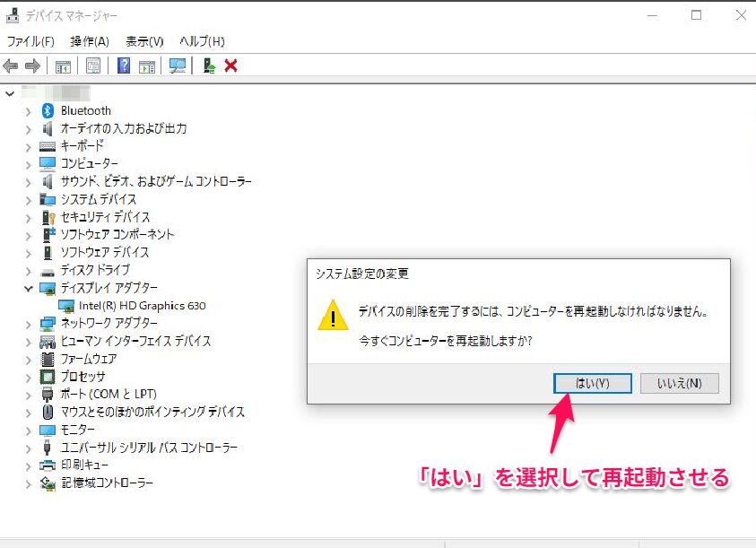Viewport: 756px width, 548px height.
Task: Click the プロセッサ chip icon
Action: [x=48, y=377]
